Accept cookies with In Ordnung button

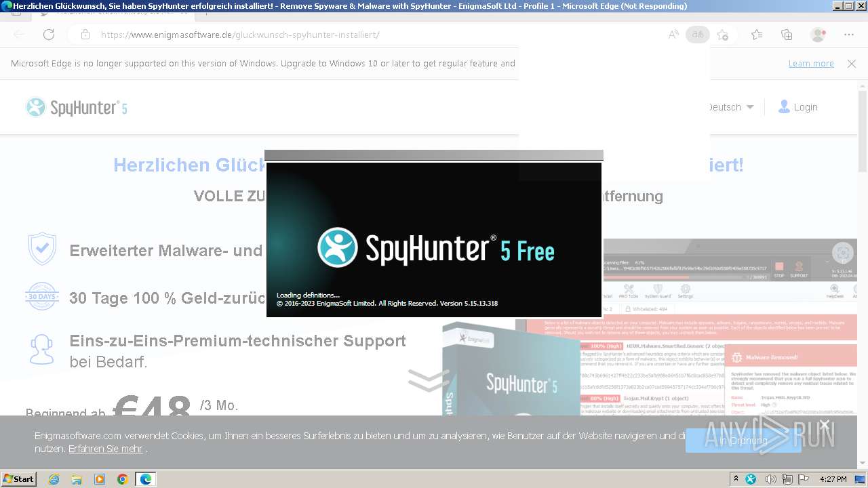pos(743,441)
